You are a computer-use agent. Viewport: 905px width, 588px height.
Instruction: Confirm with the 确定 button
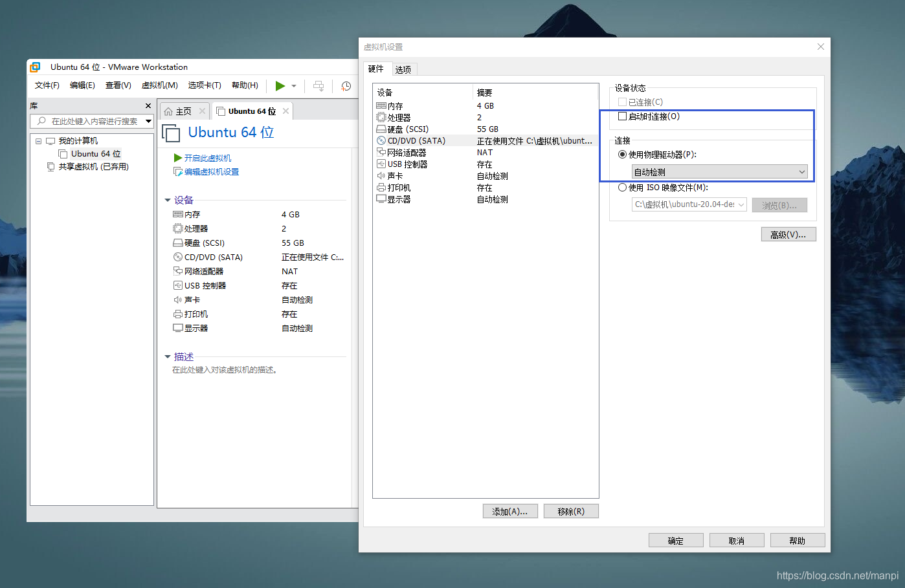coord(676,540)
